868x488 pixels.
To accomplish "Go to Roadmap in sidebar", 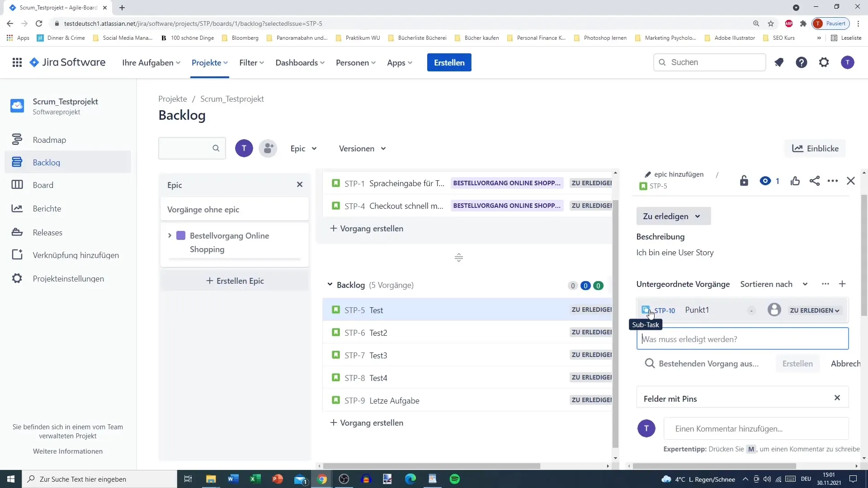I will [68, 140].
